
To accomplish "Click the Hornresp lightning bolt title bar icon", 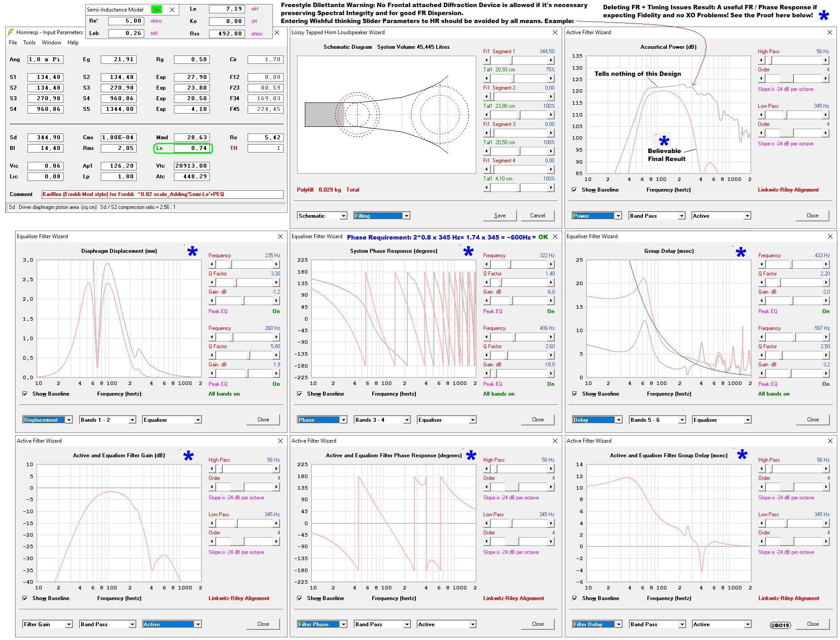I will pyautogui.click(x=11, y=32).
